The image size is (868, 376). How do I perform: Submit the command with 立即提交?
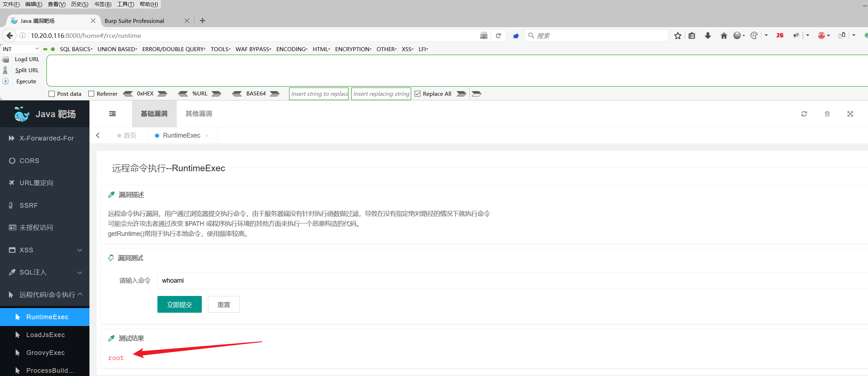click(180, 305)
